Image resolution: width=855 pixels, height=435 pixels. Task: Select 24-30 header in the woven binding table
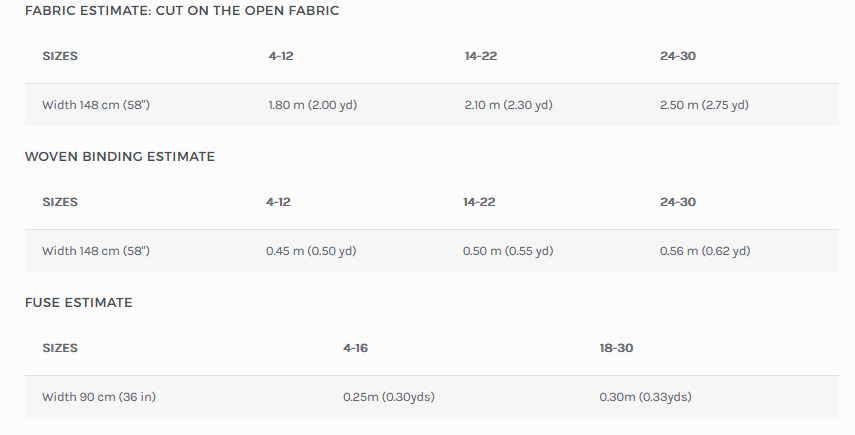[x=677, y=202]
